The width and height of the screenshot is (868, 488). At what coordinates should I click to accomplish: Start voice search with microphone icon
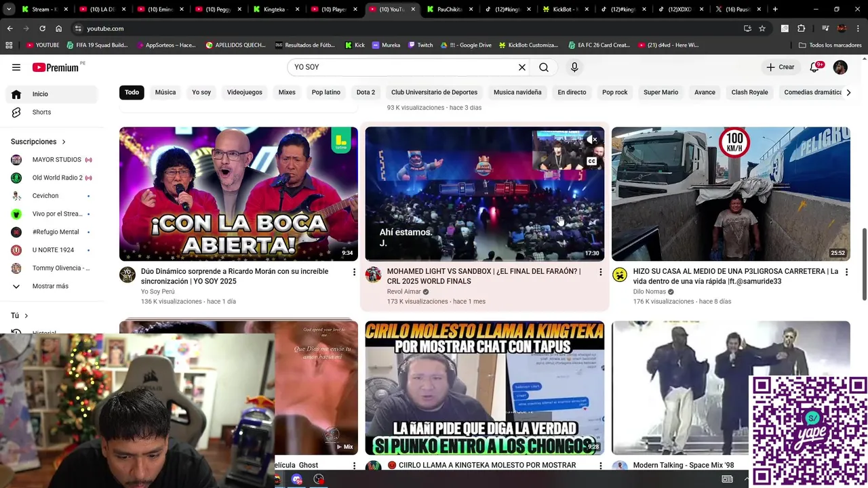coord(574,67)
